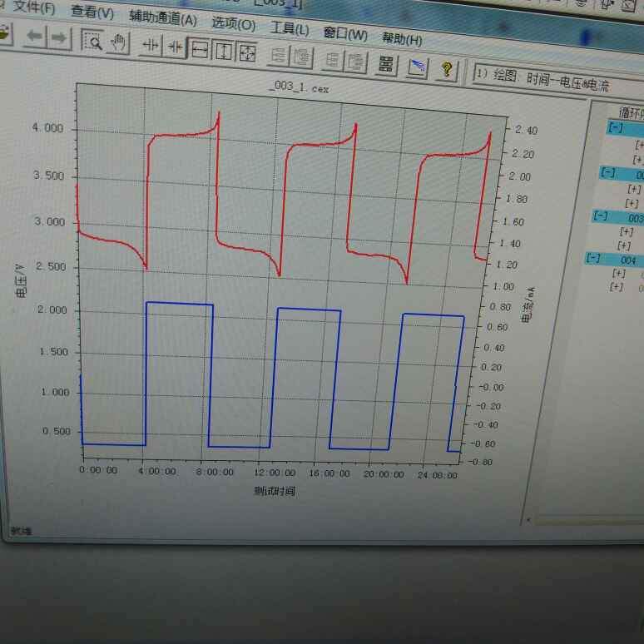Viewport: 644px width, 644px height.
Task: Collapse the [-] row above the 003 row
Action: pyautogui.click(x=608, y=172)
